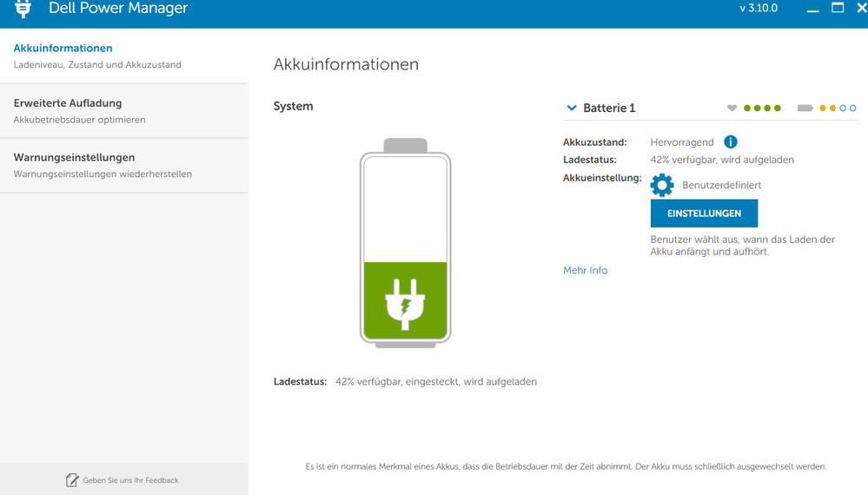This screenshot has width=868, height=495.
Task: Click the EINSTELLUNGEN button
Action: tap(704, 214)
